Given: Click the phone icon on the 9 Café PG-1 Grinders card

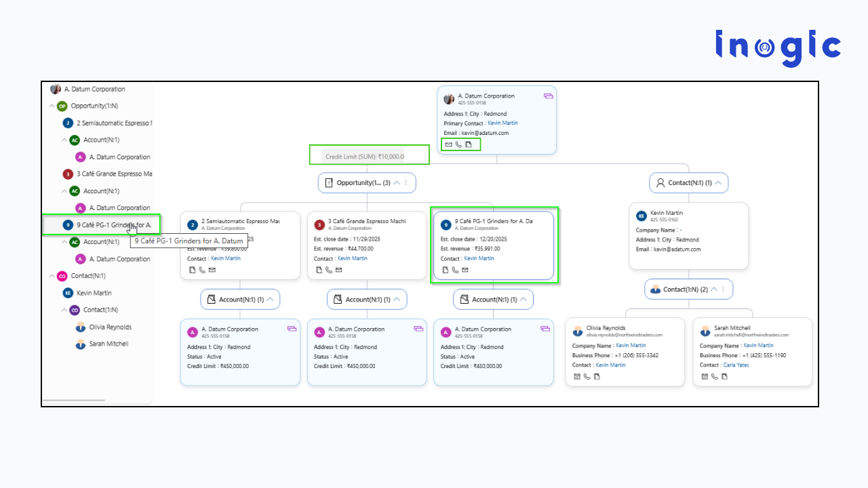Looking at the screenshot, I should click(454, 269).
